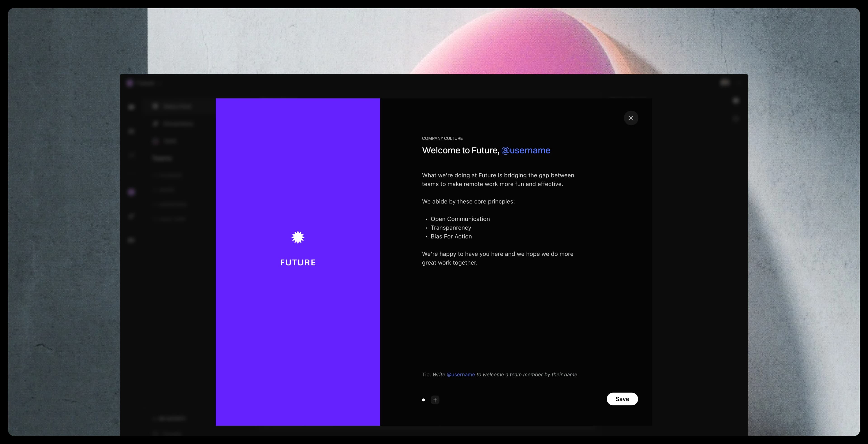Save the welcome message using the Save button

(622, 399)
